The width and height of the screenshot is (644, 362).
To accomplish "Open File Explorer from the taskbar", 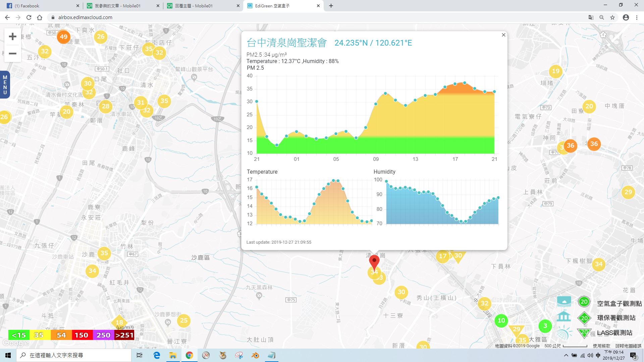I will coord(173,355).
